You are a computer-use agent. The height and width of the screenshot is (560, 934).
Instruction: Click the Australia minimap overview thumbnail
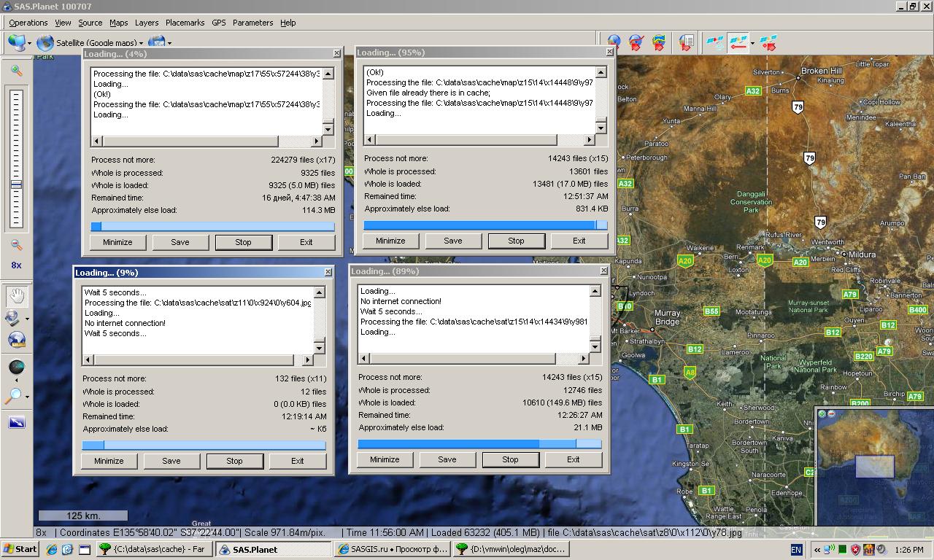(874, 465)
